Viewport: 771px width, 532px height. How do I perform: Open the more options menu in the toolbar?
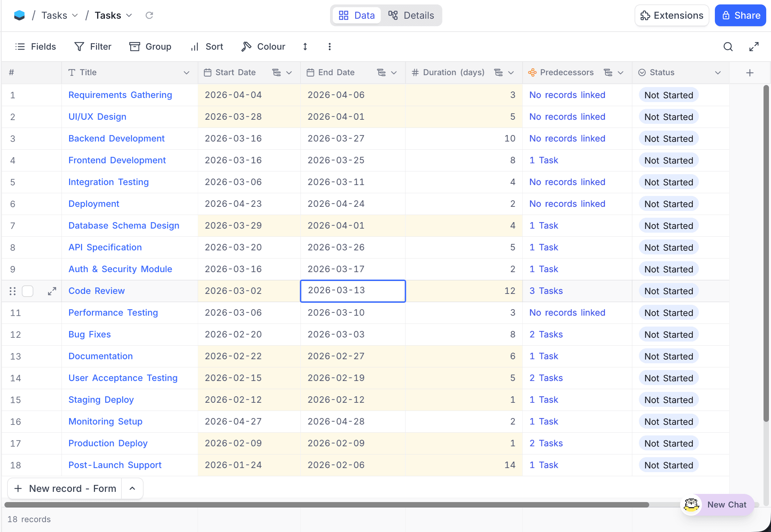[329, 47]
